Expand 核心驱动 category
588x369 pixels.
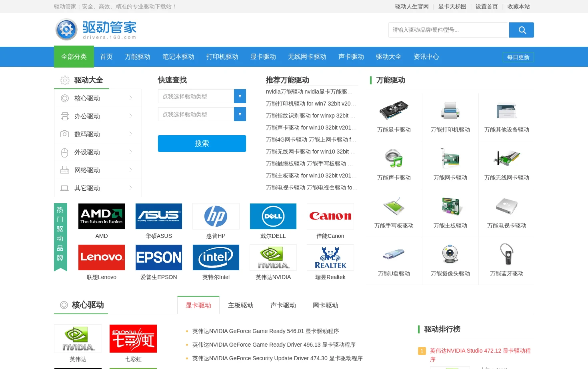tap(98, 98)
